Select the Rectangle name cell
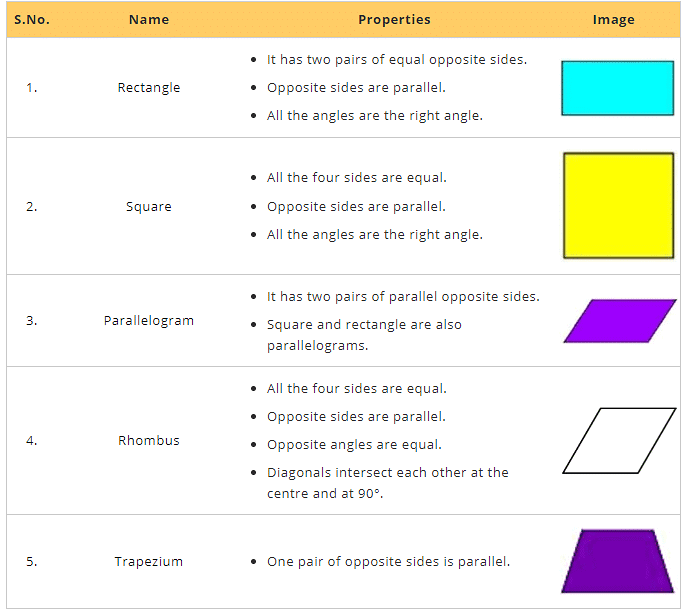 click(149, 88)
